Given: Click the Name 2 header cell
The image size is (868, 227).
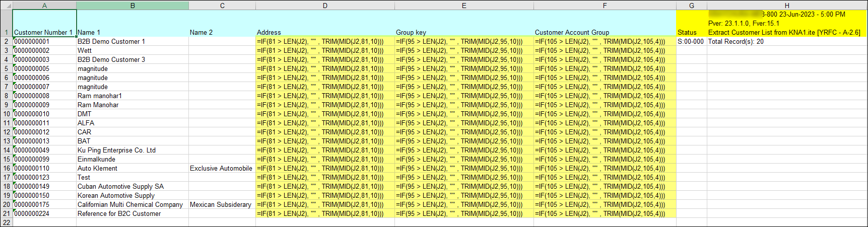Looking at the screenshot, I should [x=222, y=23].
